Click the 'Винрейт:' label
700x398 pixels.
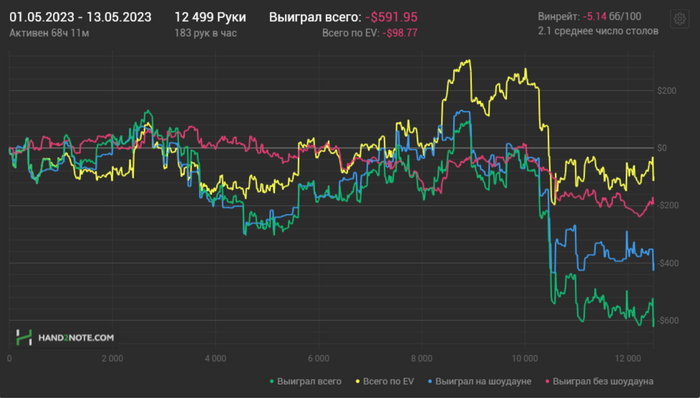(x=559, y=17)
